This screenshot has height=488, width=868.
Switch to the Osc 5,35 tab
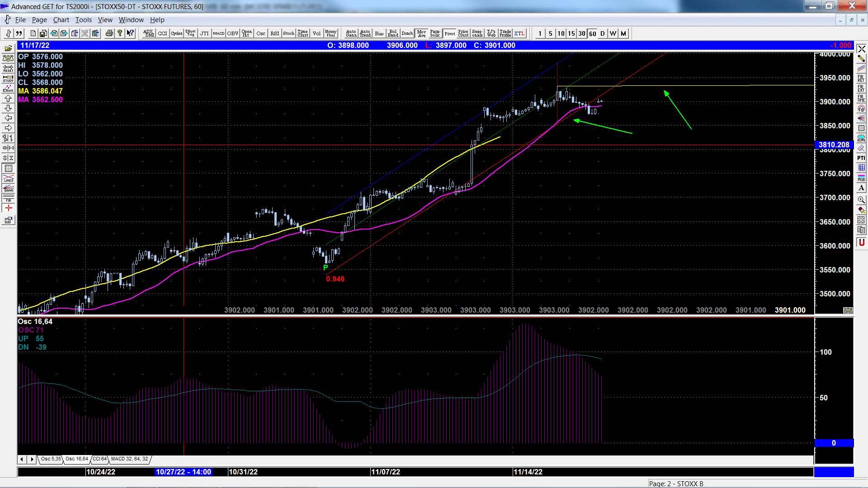point(51,459)
